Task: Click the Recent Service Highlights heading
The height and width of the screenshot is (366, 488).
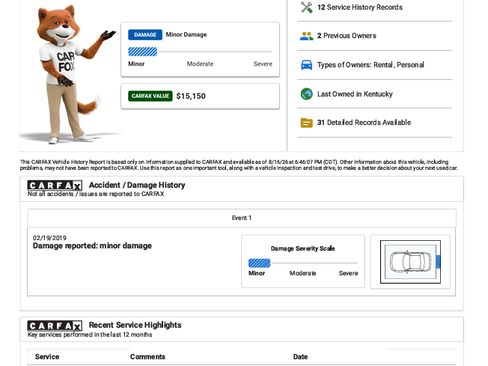Action: 135,325
